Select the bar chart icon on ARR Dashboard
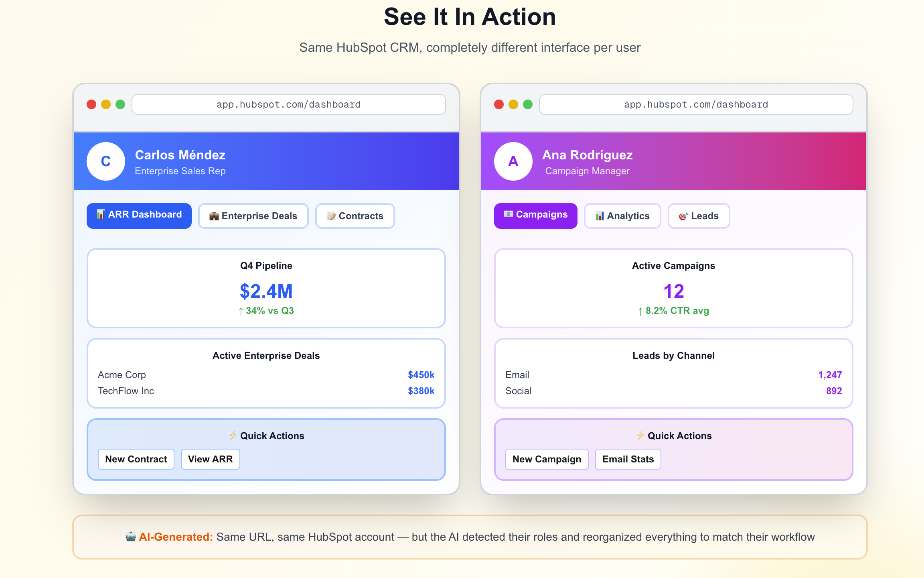Screen dimensions: 924x578 click(100, 215)
